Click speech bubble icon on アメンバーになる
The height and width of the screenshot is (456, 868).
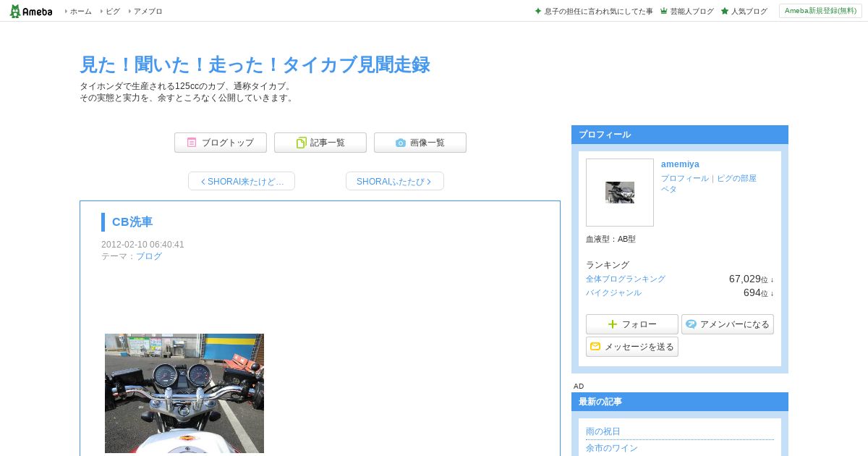pyautogui.click(x=691, y=324)
